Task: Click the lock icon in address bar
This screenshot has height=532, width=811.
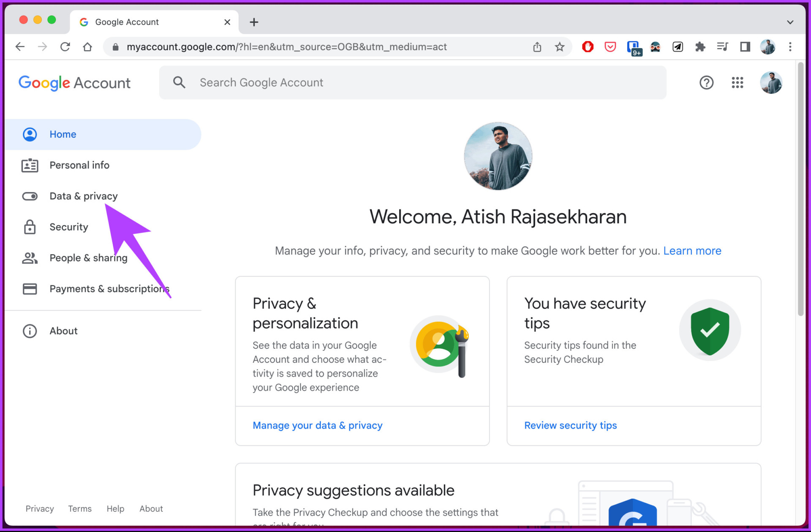Action: click(x=115, y=47)
